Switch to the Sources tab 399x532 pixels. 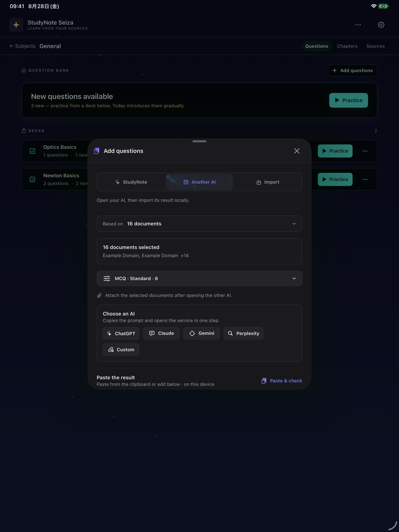point(375,46)
